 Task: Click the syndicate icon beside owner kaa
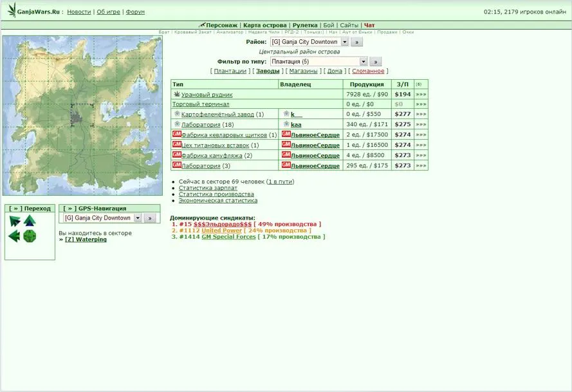[x=285, y=124]
